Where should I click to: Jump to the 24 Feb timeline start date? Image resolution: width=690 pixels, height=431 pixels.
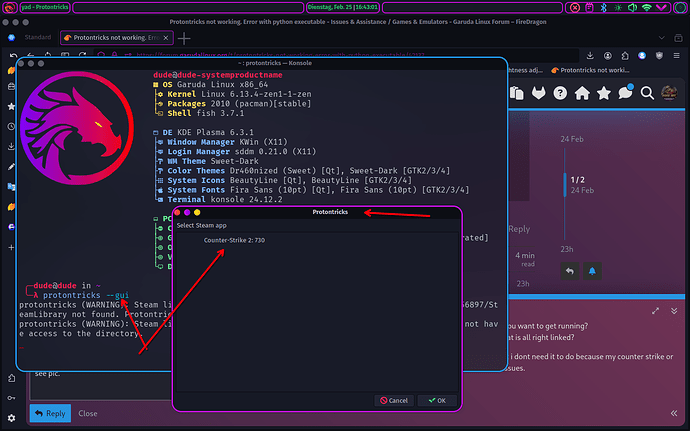[x=572, y=139]
